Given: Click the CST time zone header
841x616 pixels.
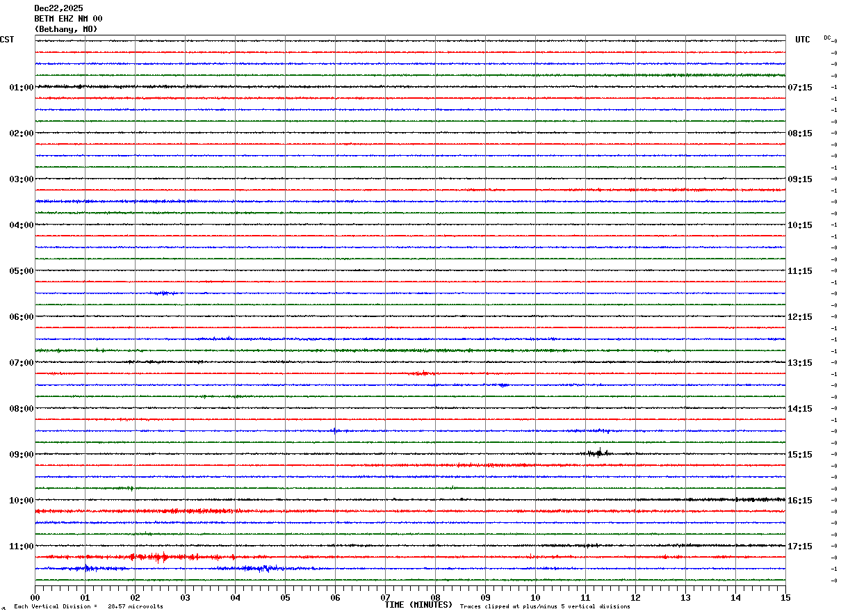Looking at the screenshot, I should (7, 40).
